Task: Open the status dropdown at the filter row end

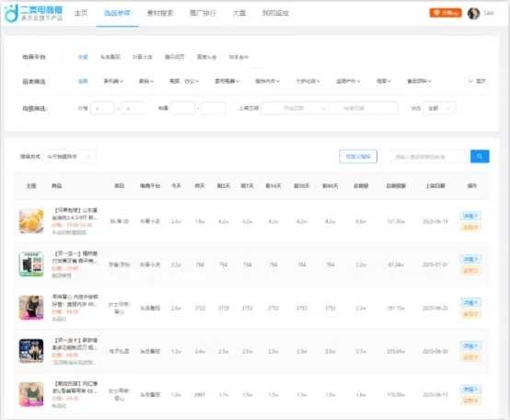Action: [x=439, y=108]
